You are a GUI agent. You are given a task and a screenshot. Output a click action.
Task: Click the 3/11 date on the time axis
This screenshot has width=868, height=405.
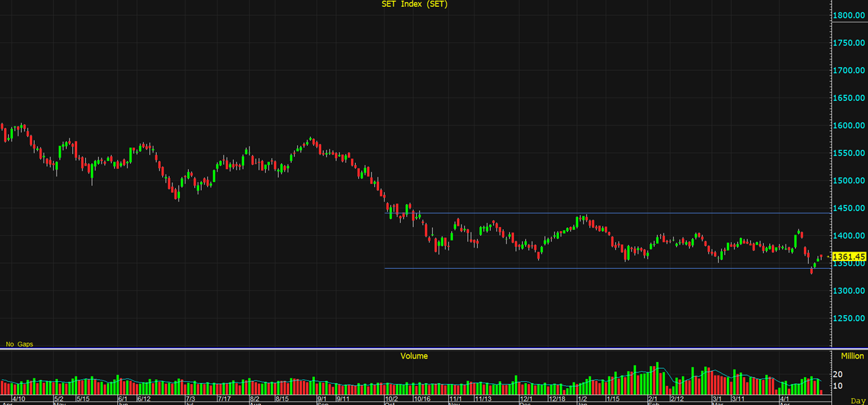click(x=738, y=399)
